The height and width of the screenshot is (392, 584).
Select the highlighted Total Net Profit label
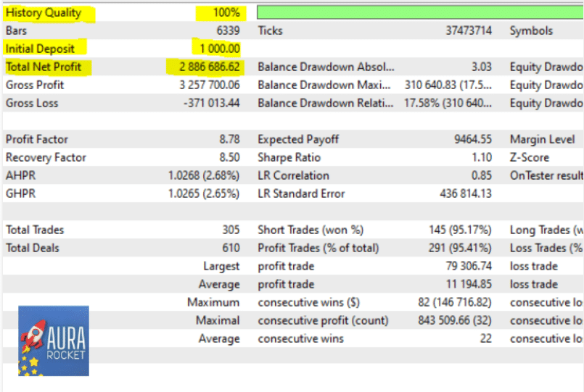point(44,67)
